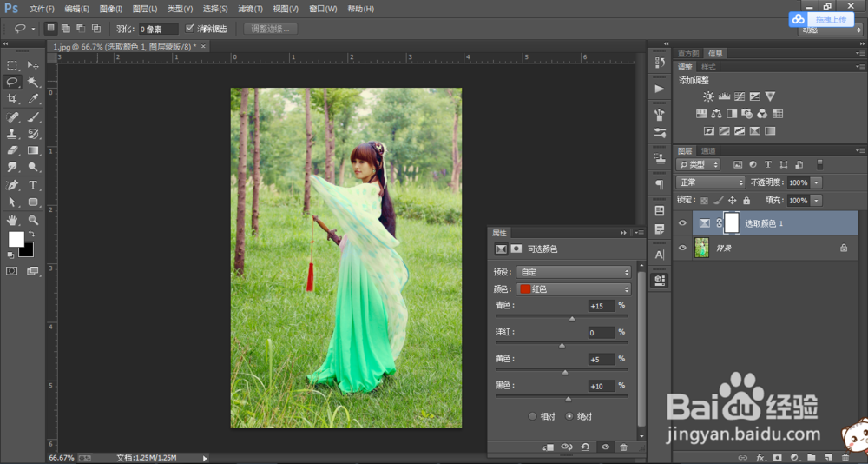This screenshot has height=464, width=868.
Task: Click the foreground color swatch
Action: (16, 239)
